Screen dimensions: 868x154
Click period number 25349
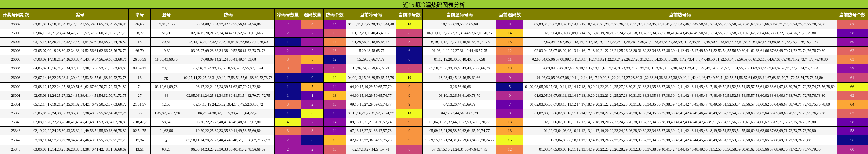[x=15, y=122]
